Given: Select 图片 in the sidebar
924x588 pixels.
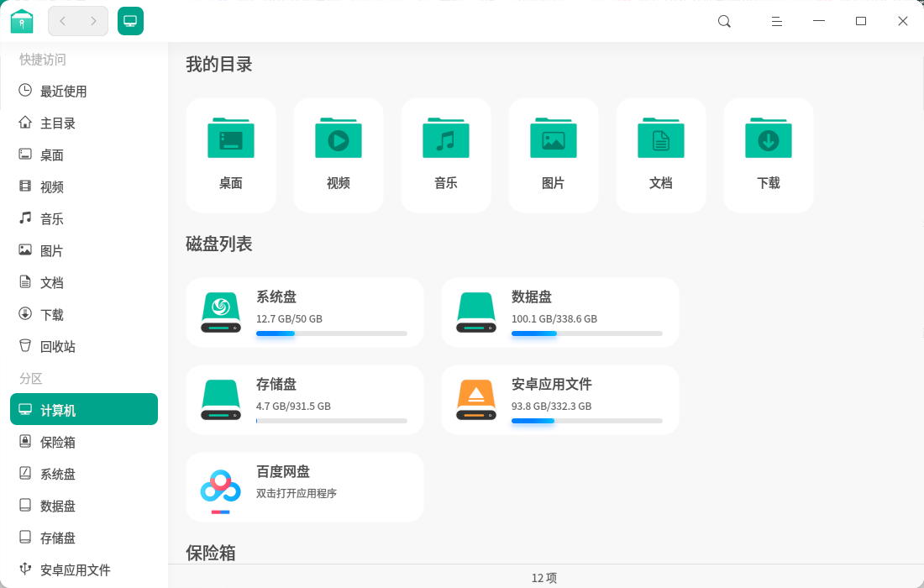Looking at the screenshot, I should pos(84,250).
